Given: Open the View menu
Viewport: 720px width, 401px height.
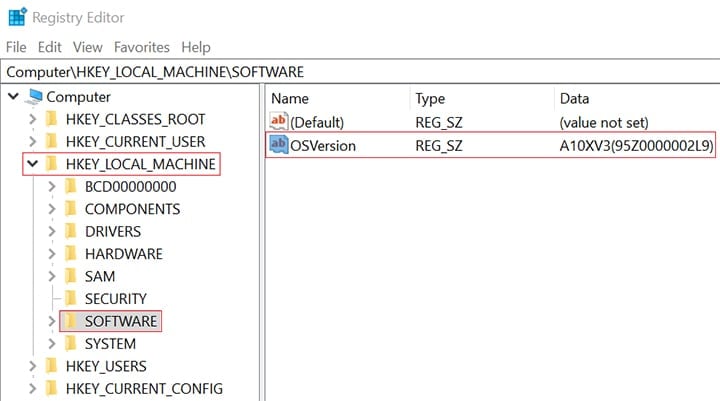Looking at the screenshot, I should pos(87,47).
